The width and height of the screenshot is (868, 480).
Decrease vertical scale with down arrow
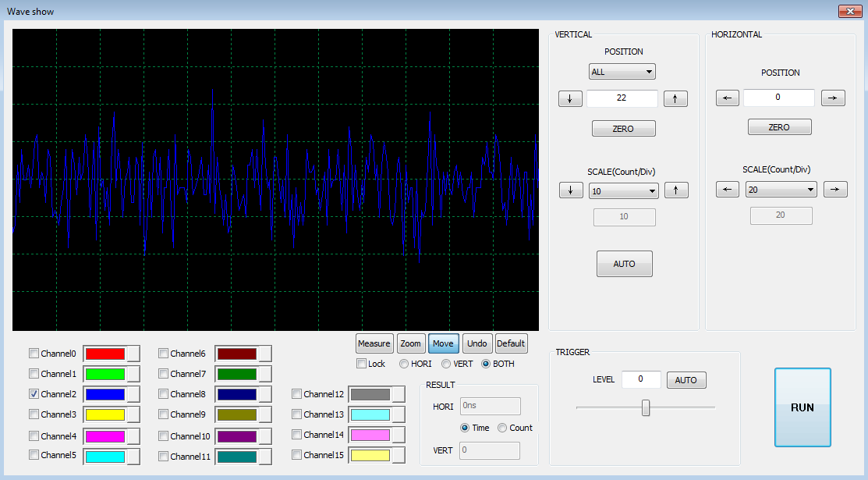[571, 190]
